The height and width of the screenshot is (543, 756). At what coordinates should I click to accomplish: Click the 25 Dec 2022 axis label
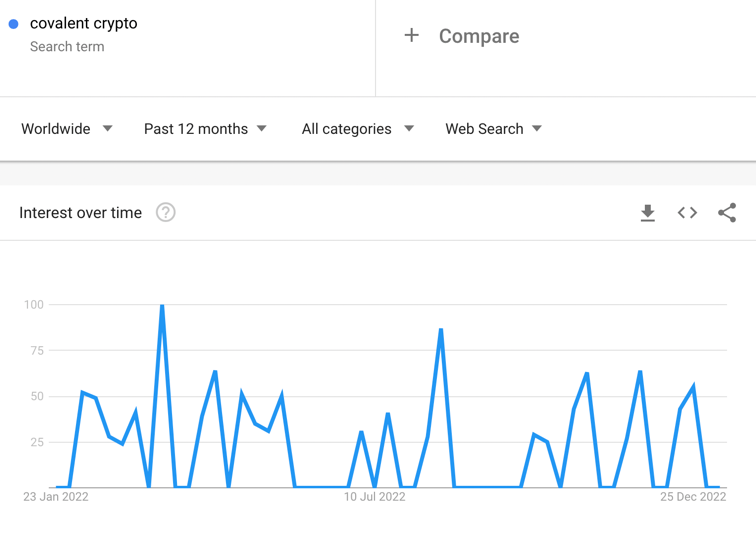[x=693, y=497]
